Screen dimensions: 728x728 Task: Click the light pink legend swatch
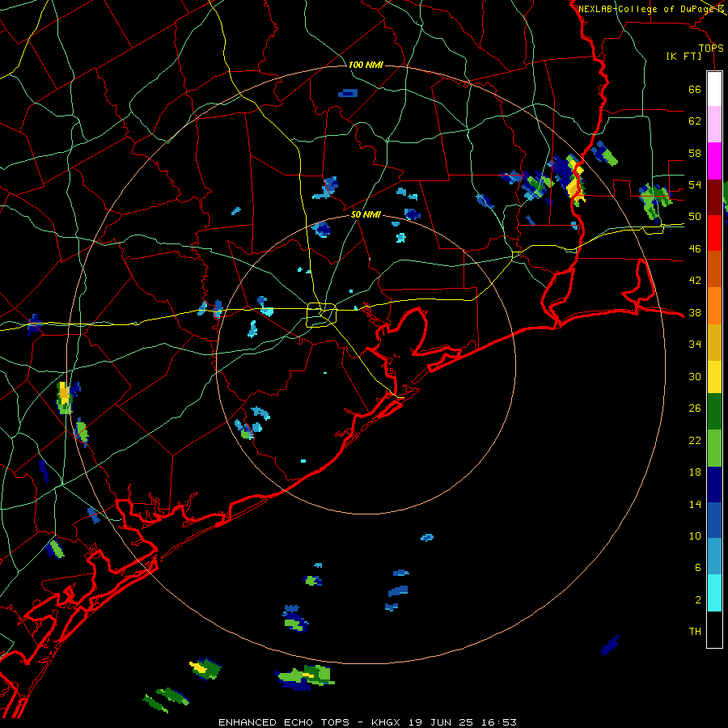coord(714,125)
